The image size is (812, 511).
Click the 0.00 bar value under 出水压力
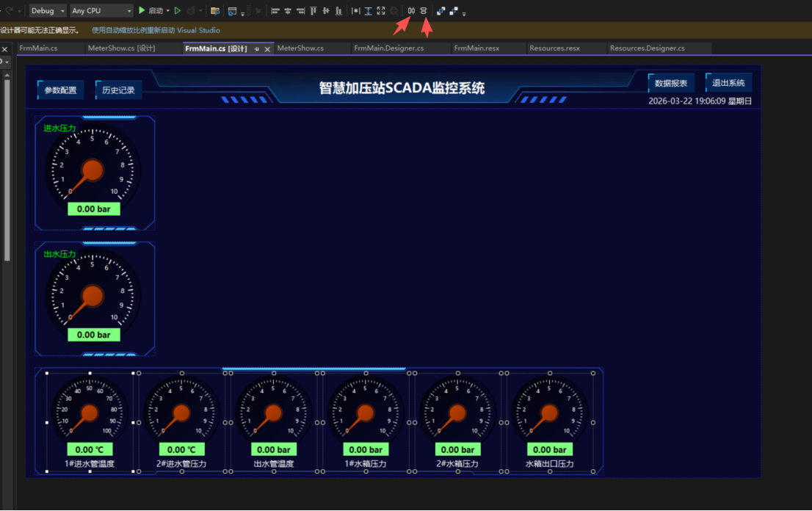pos(94,335)
